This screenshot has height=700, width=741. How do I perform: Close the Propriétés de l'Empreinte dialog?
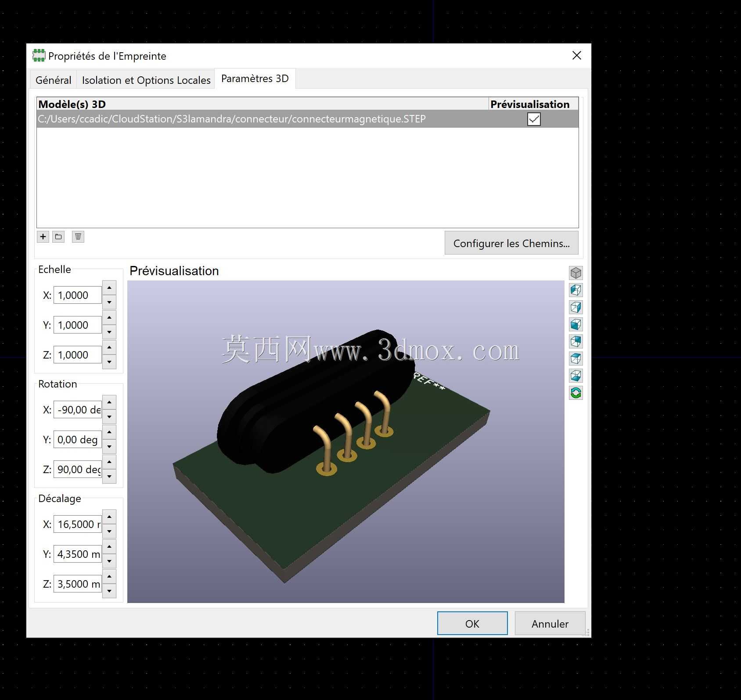(x=577, y=55)
